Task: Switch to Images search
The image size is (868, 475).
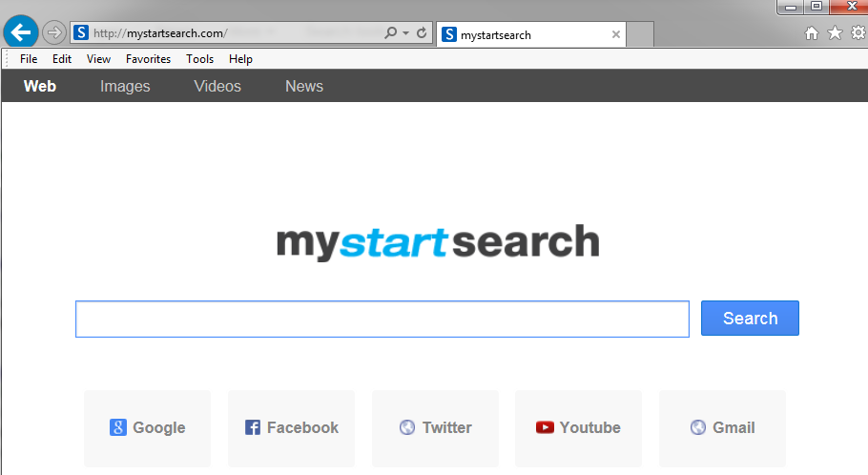Action: coord(125,87)
